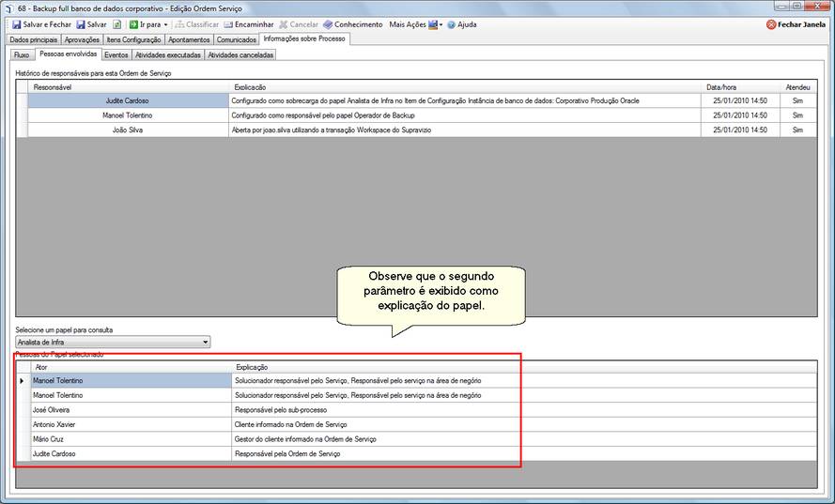Select the second Manoel Tolentino ator row
This screenshot has width=835, height=504.
[131, 395]
